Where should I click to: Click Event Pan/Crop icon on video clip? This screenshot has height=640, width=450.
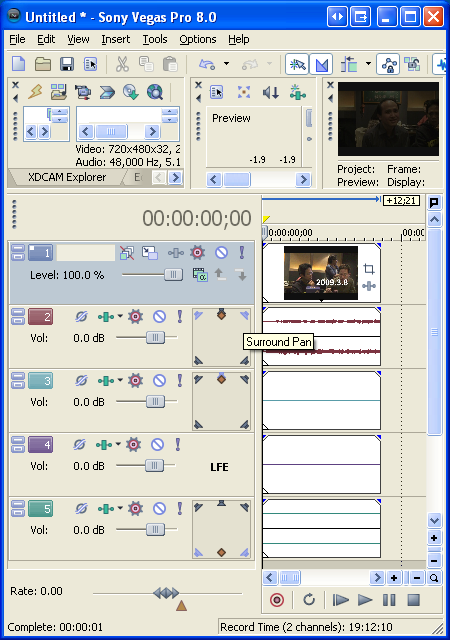click(369, 269)
